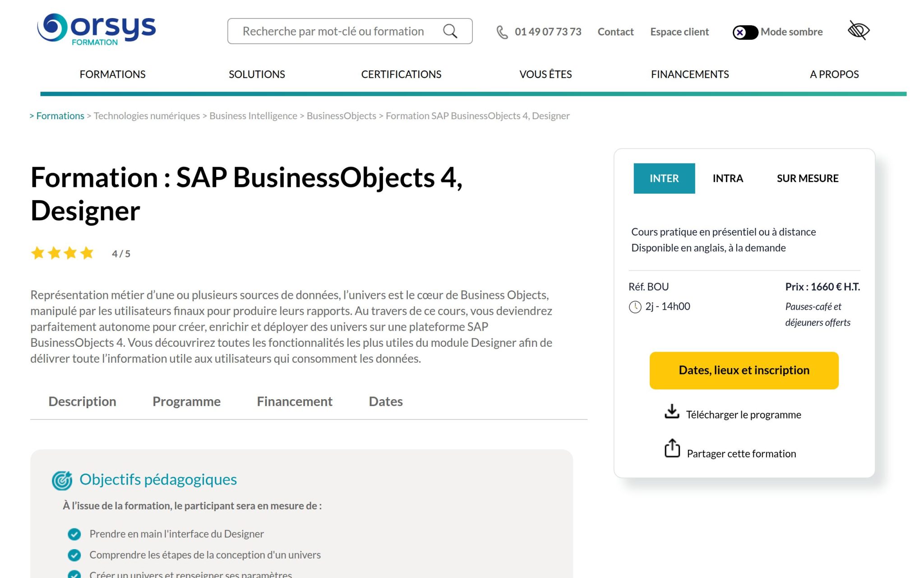
Task: Click Disponible en anglais, à la demande
Action: (708, 247)
